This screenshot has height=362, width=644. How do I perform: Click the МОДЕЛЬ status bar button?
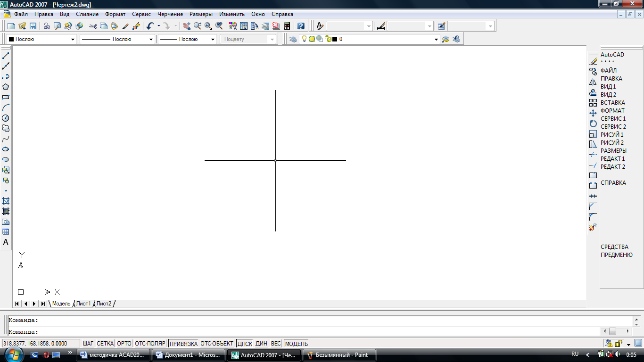pos(296,344)
